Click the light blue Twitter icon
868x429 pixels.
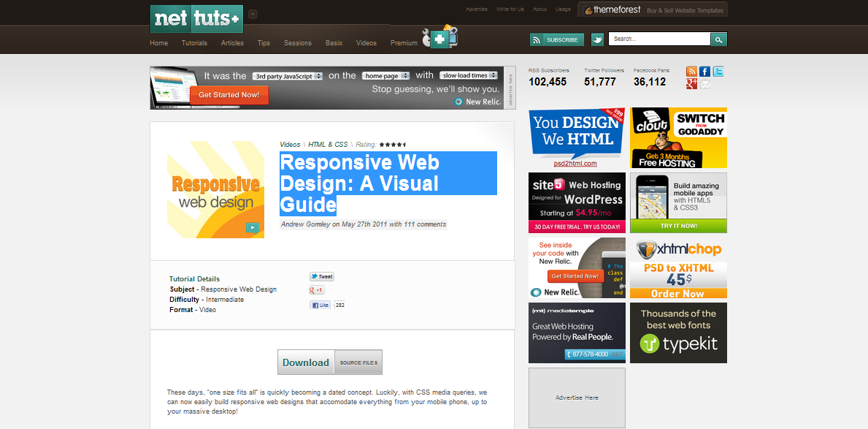point(718,72)
